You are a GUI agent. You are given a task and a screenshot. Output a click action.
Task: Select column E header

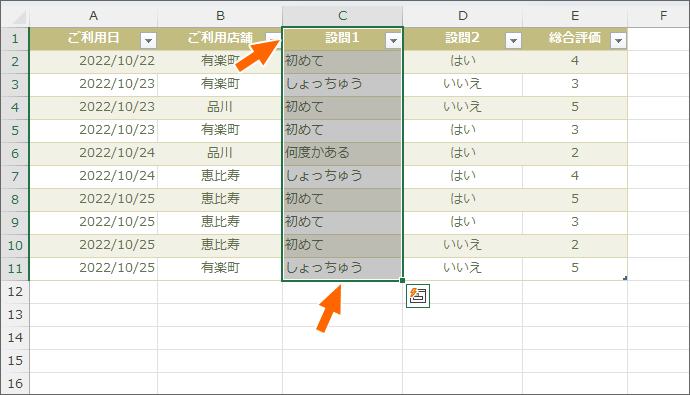click(x=575, y=16)
